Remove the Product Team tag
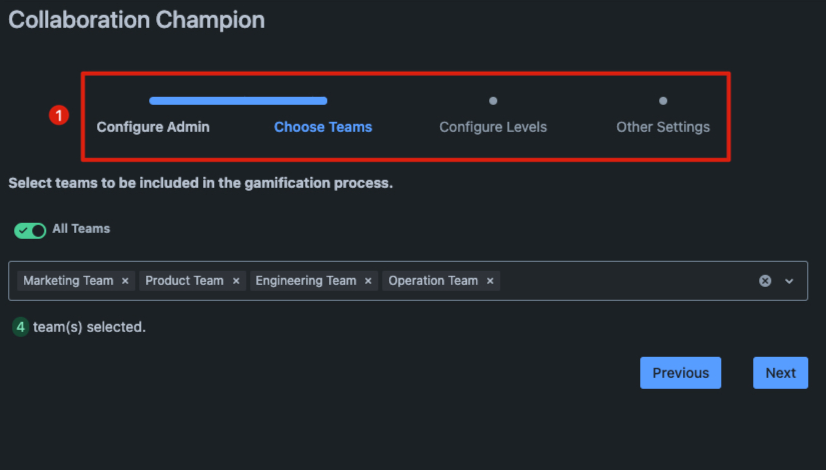This screenshot has width=826, height=470. point(236,281)
